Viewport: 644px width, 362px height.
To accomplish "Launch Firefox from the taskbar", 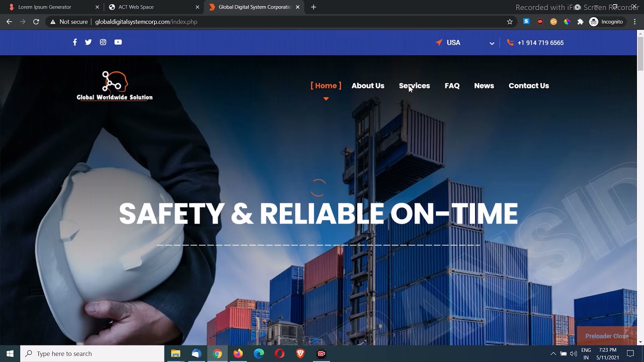I will (x=238, y=353).
